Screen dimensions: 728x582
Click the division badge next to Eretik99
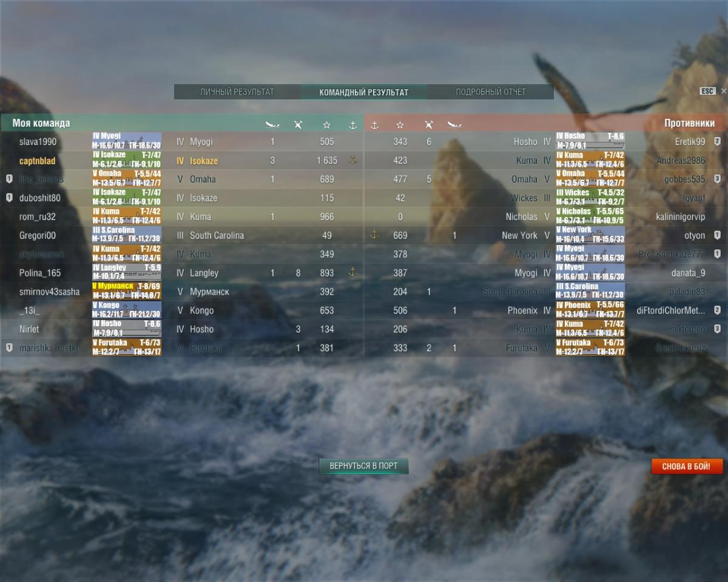click(x=717, y=141)
